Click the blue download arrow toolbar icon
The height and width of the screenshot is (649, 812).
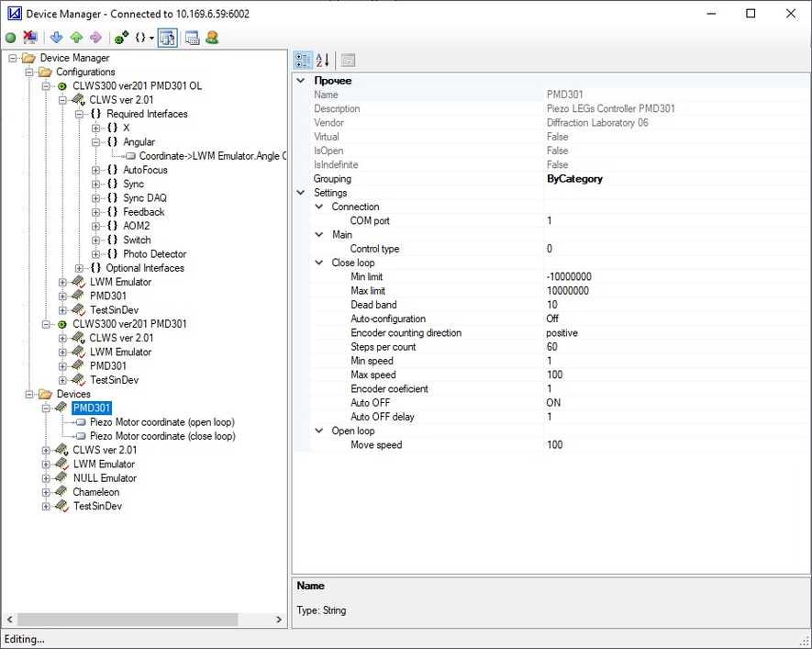pos(55,38)
